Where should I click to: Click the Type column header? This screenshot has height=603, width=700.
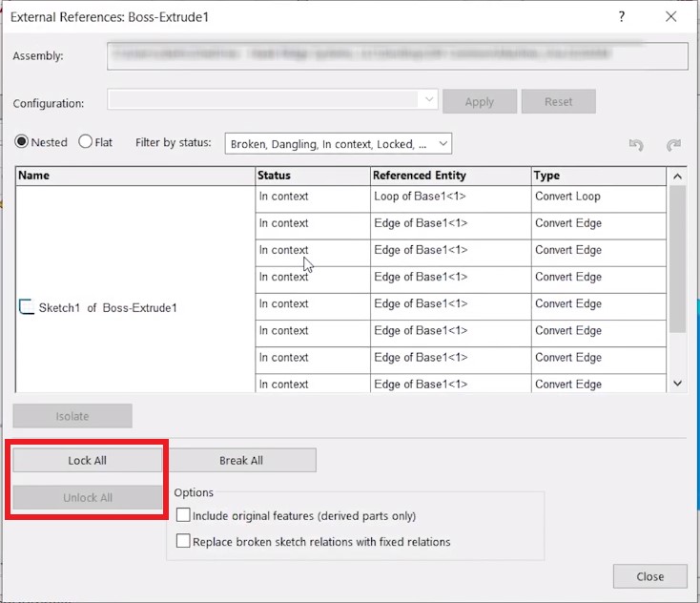pos(597,176)
